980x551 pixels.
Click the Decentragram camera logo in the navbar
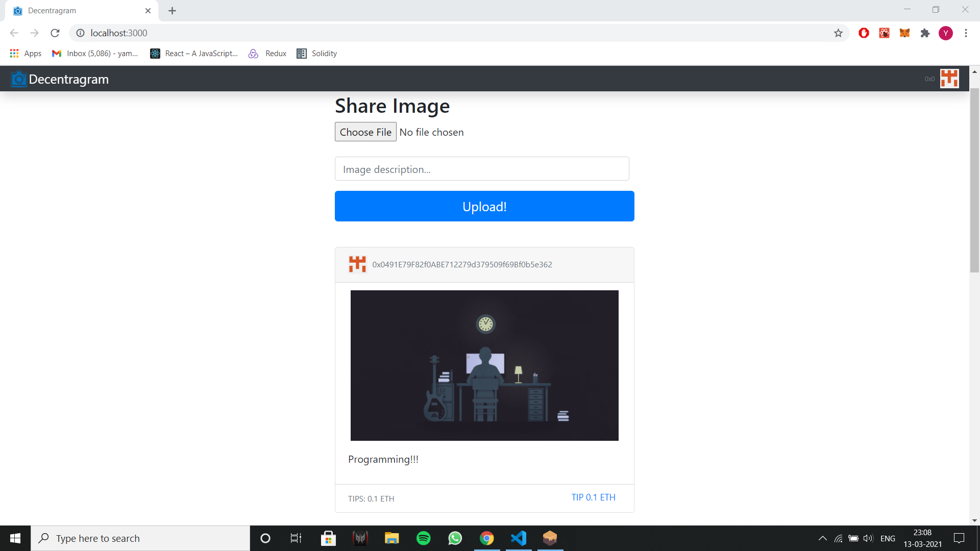coord(18,79)
